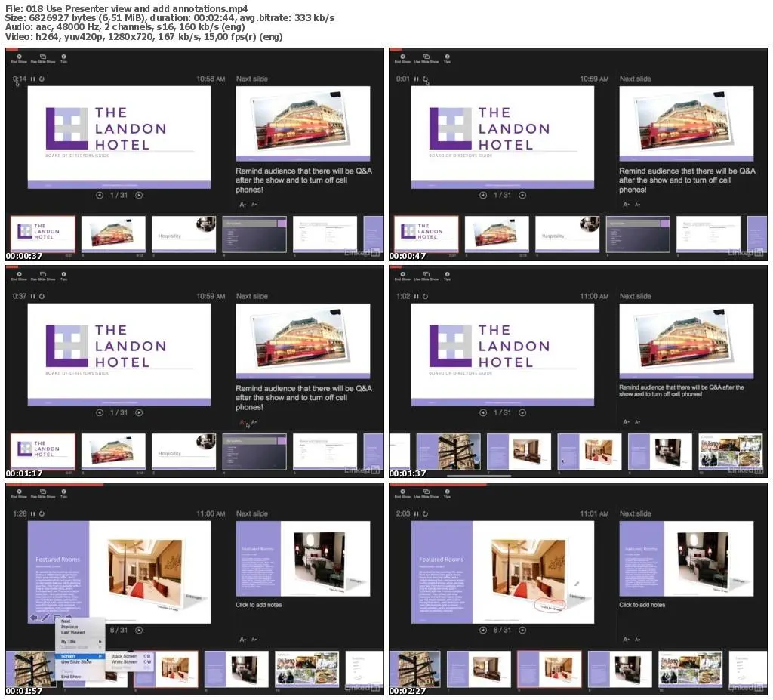Open the highlighted Screen submenu in the 00:01:57 frame
773x700 pixels.
point(80,657)
